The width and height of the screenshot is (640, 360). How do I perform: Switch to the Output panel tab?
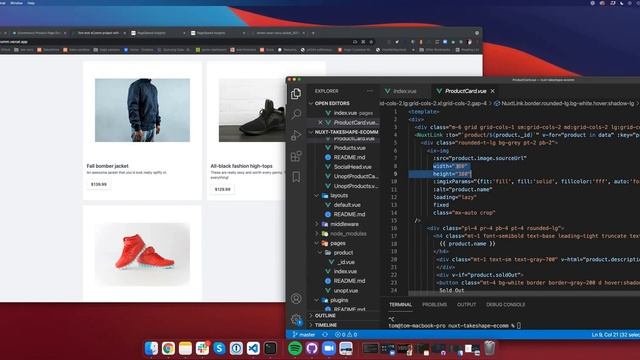466,304
